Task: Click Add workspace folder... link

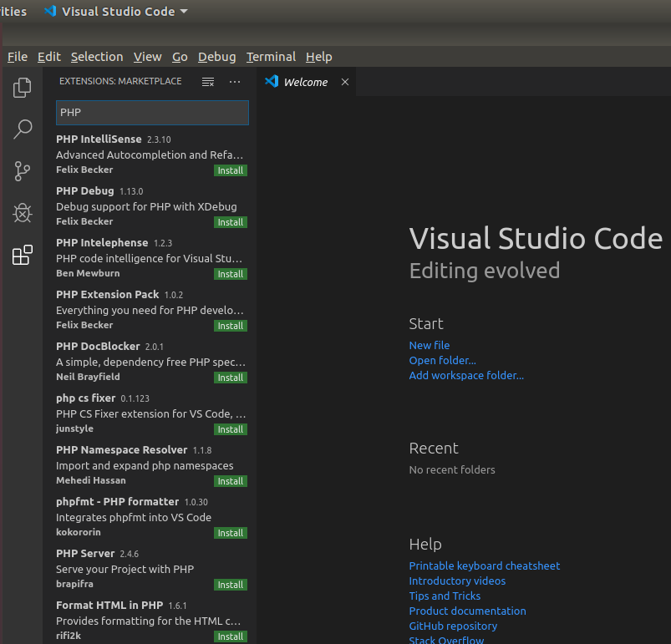Action: tap(466, 375)
